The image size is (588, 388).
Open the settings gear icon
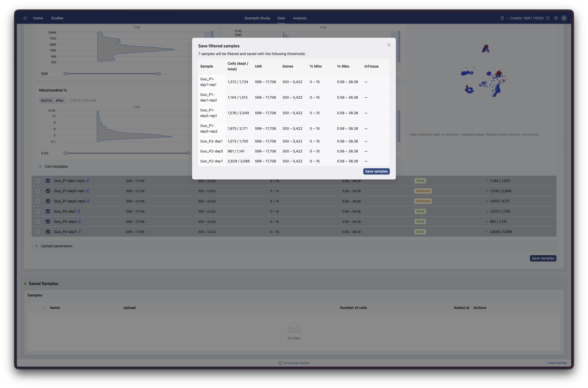coord(556,18)
